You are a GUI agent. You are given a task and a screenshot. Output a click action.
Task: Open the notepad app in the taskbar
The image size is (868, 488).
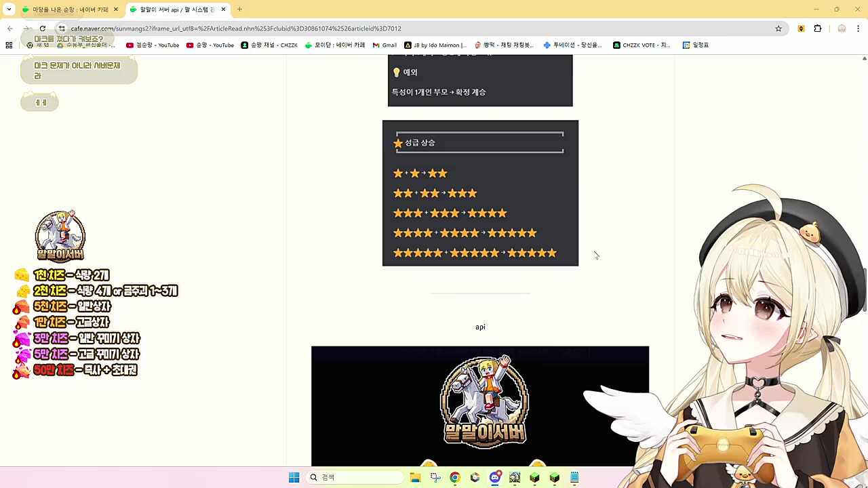point(574,478)
